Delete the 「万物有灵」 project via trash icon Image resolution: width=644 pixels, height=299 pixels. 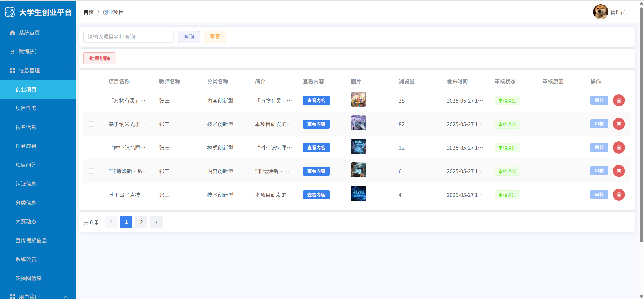pyautogui.click(x=619, y=100)
